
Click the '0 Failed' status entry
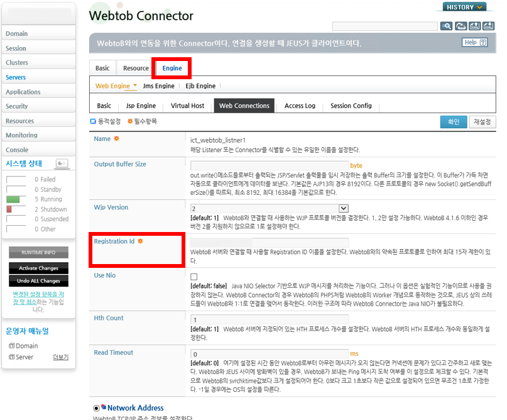[x=45, y=179]
